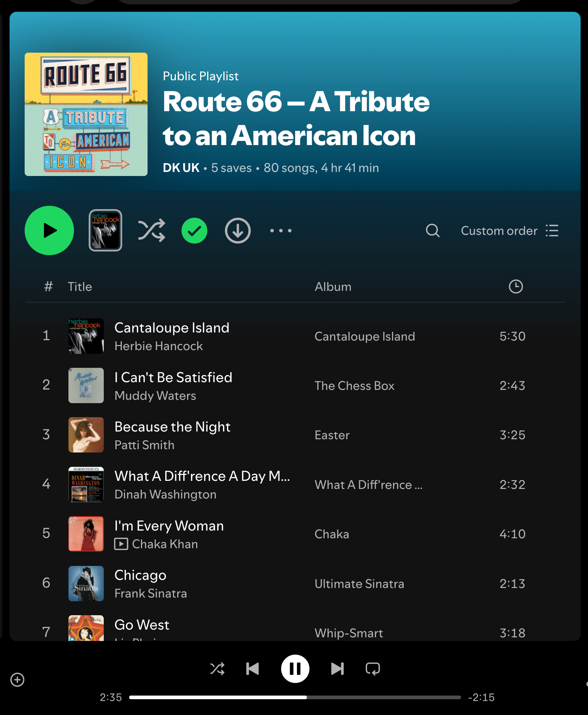
Task: Enable shuffle in the bottom player bar
Action: (x=217, y=669)
